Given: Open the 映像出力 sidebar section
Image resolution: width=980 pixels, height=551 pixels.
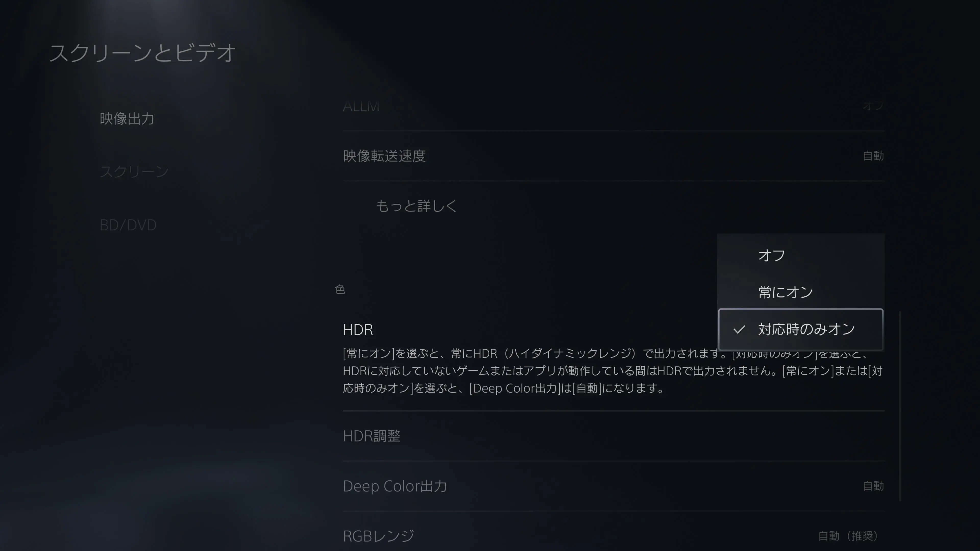Looking at the screenshot, I should point(127,119).
